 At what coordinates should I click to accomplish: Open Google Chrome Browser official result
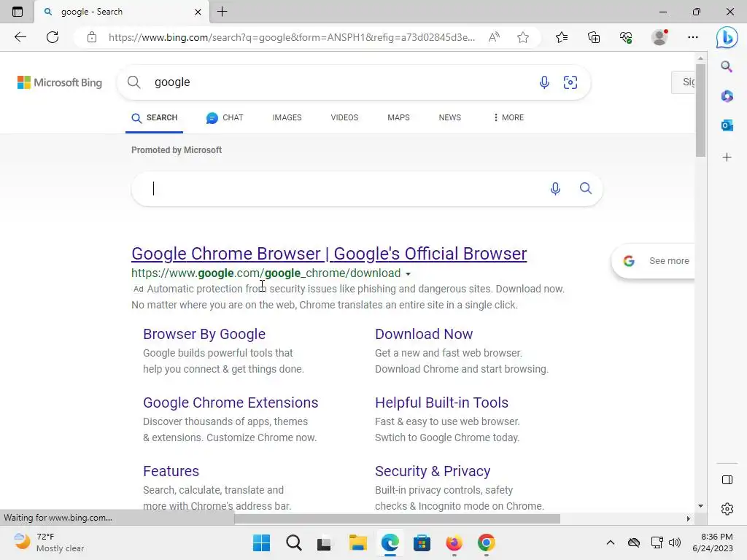pyautogui.click(x=329, y=254)
